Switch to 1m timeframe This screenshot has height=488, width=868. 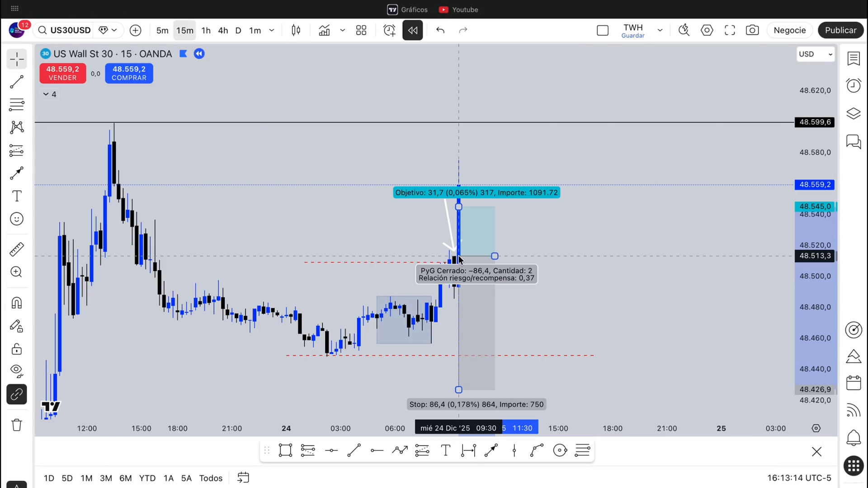point(255,30)
